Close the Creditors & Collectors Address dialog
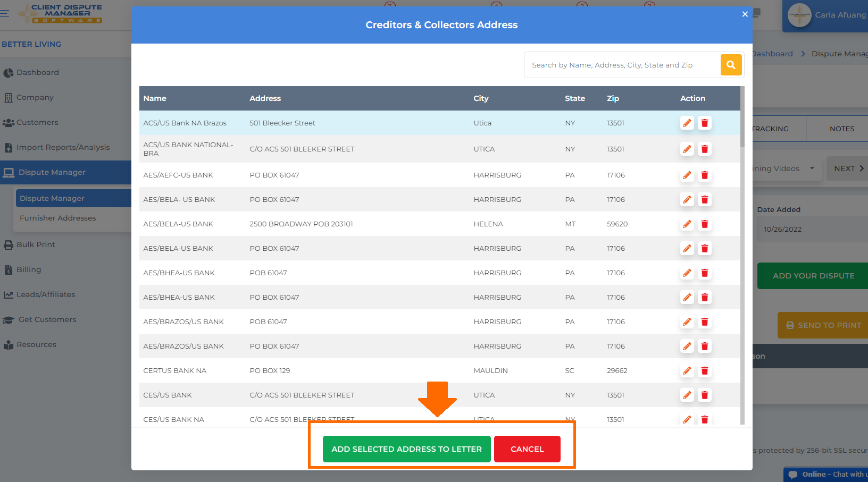 (x=745, y=14)
